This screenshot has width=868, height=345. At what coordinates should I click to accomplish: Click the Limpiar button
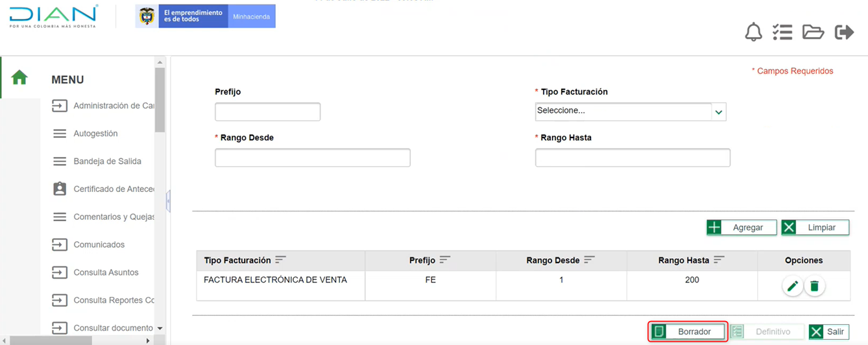point(815,228)
